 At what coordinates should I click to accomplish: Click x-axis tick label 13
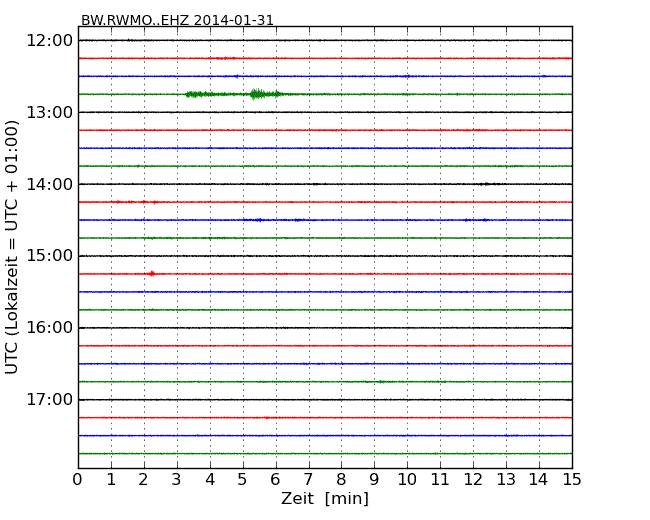(506, 480)
